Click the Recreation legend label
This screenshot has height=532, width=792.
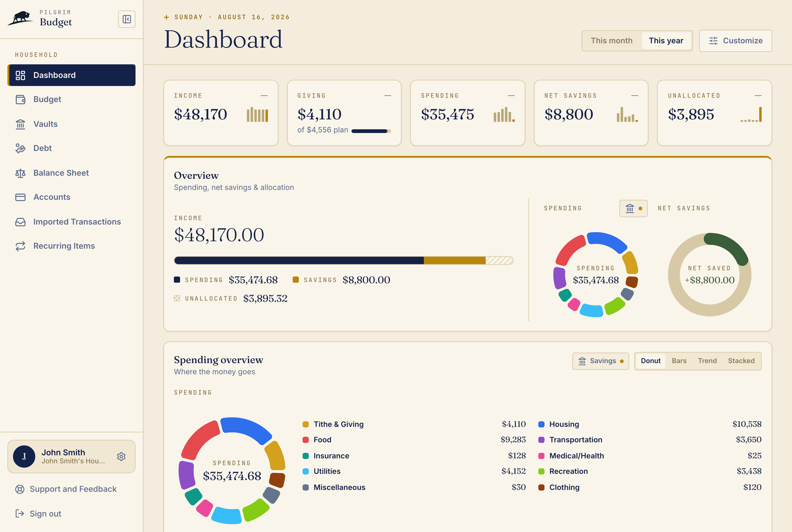coord(568,471)
